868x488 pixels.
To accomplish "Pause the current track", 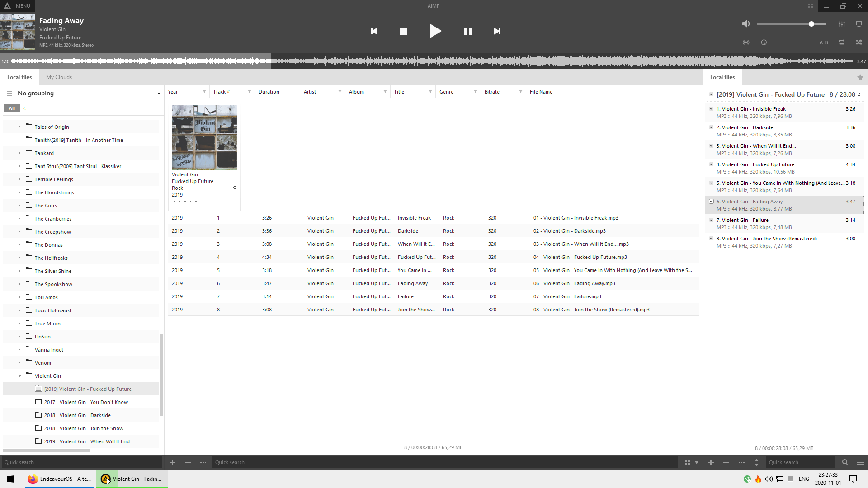I will point(468,31).
